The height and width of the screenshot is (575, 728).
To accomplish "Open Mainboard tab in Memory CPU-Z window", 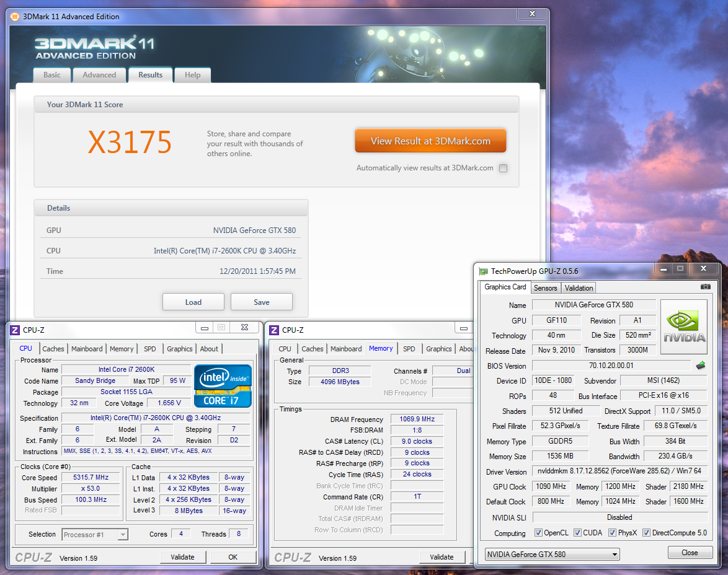I will [x=346, y=348].
